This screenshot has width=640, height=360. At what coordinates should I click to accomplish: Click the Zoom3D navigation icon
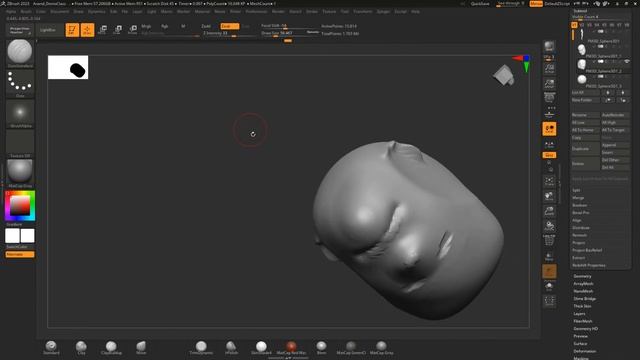(549, 211)
